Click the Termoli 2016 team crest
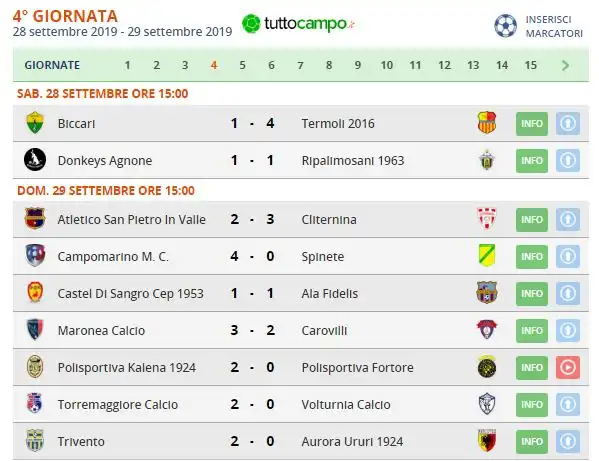The height and width of the screenshot is (461, 599). [x=487, y=123]
